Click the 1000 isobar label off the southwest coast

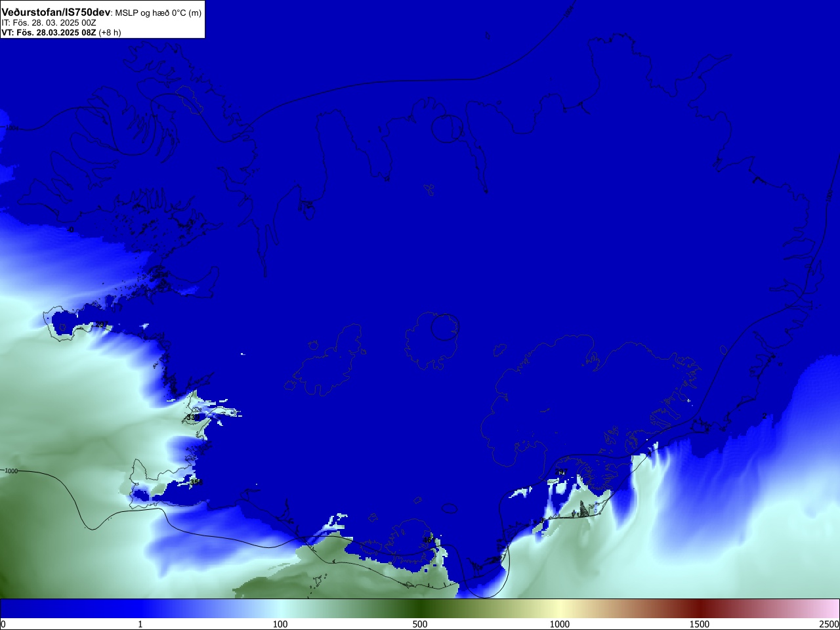11,471
